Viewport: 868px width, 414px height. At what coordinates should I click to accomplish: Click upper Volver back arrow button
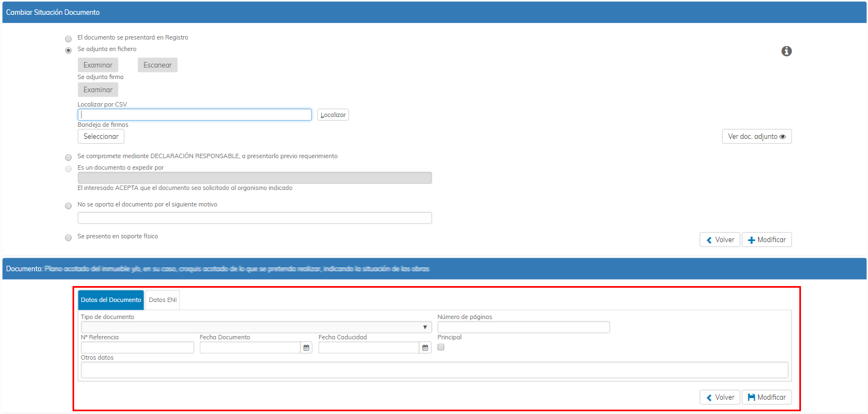point(720,240)
